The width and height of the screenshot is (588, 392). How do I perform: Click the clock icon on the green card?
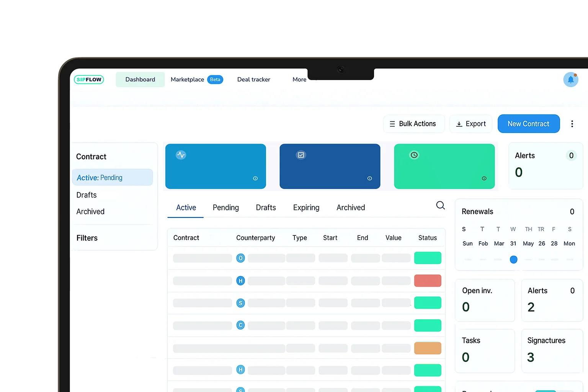[x=414, y=155]
